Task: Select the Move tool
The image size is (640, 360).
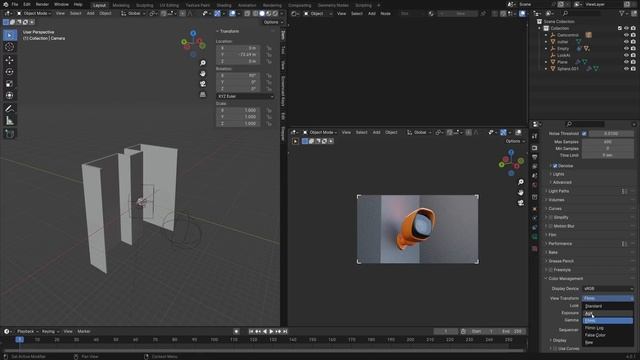Action: click(9, 60)
